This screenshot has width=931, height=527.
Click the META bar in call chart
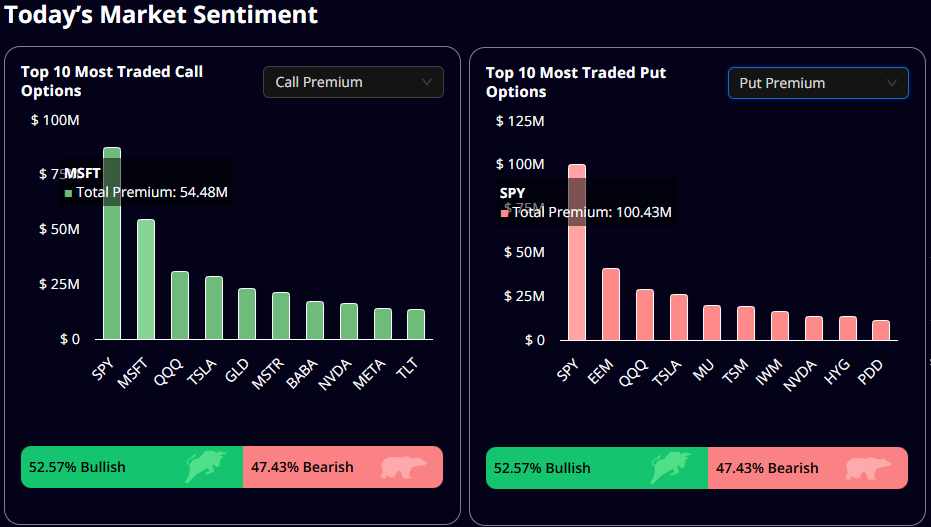(x=382, y=324)
